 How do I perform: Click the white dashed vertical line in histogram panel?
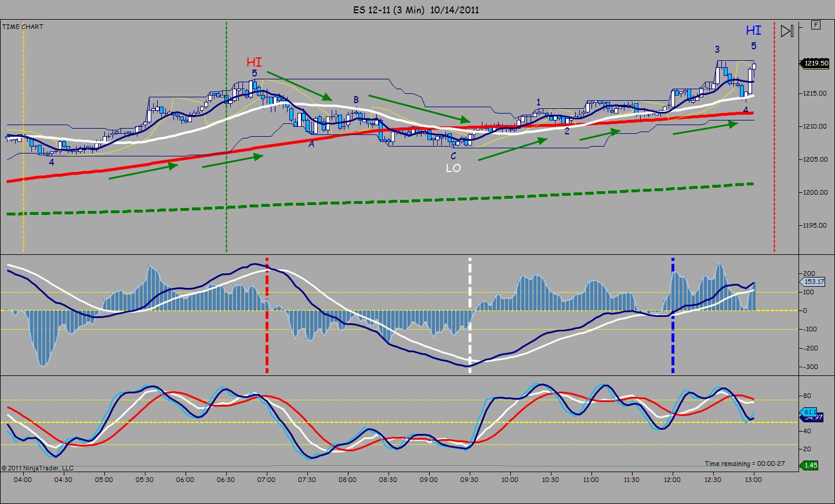click(470, 315)
